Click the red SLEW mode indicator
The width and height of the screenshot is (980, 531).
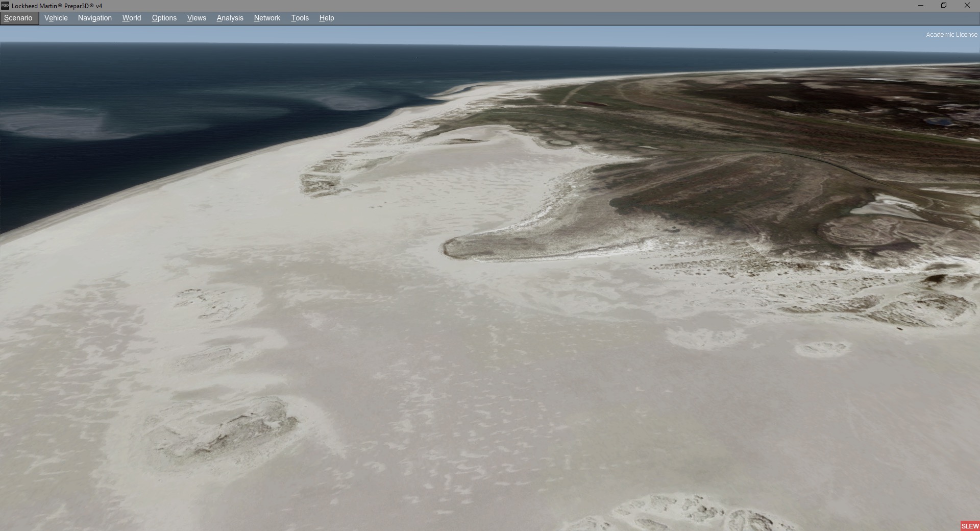click(x=970, y=526)
